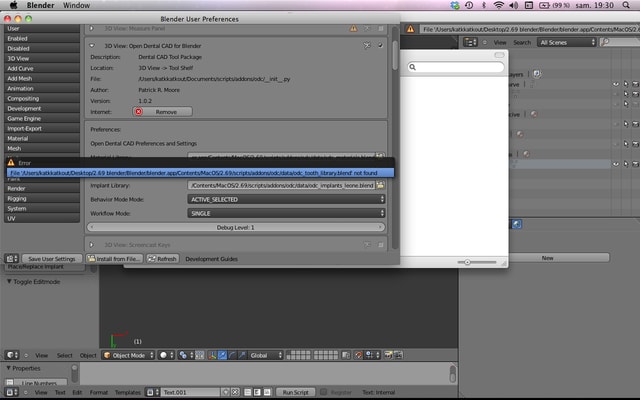Select the scale manipulator icon
Image resolution: width=640 pixels, height=400 pixels.
coord(242,355)
